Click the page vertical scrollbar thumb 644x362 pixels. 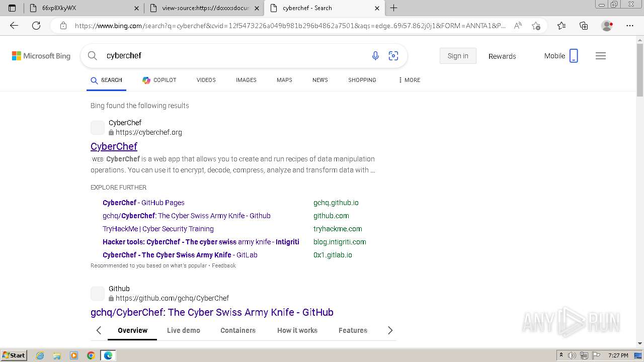tap(640, 70)
